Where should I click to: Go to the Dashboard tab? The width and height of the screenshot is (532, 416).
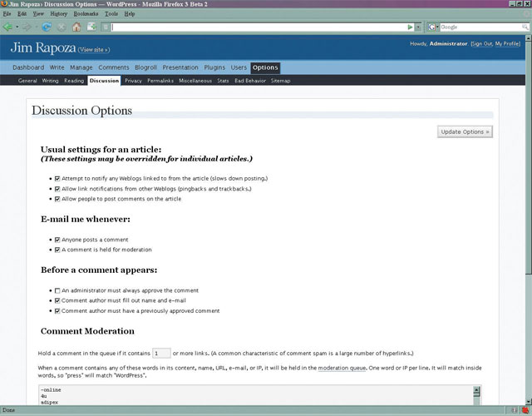(x=28, y=67)
